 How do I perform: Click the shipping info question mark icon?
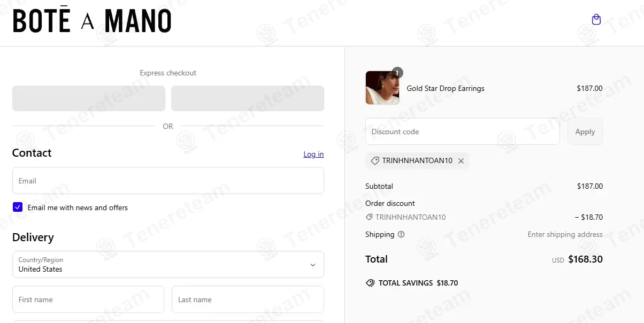coord(401,234)
